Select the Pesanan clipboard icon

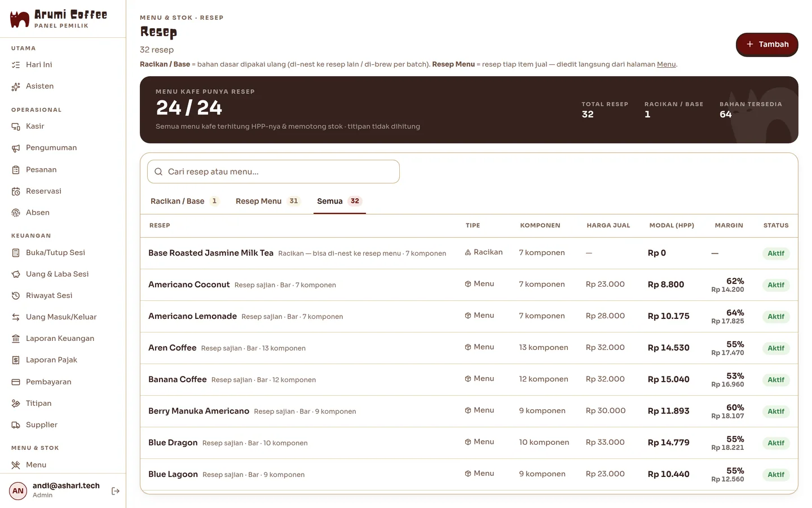click(16, 170)
